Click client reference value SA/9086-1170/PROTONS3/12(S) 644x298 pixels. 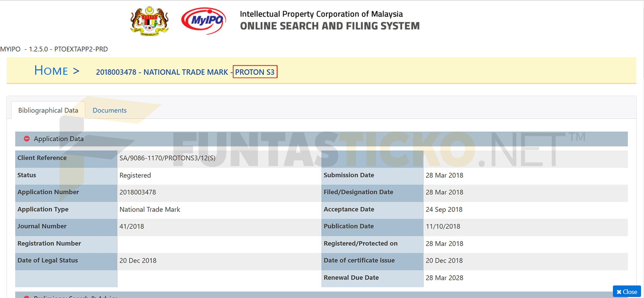(x=167, y=158)
